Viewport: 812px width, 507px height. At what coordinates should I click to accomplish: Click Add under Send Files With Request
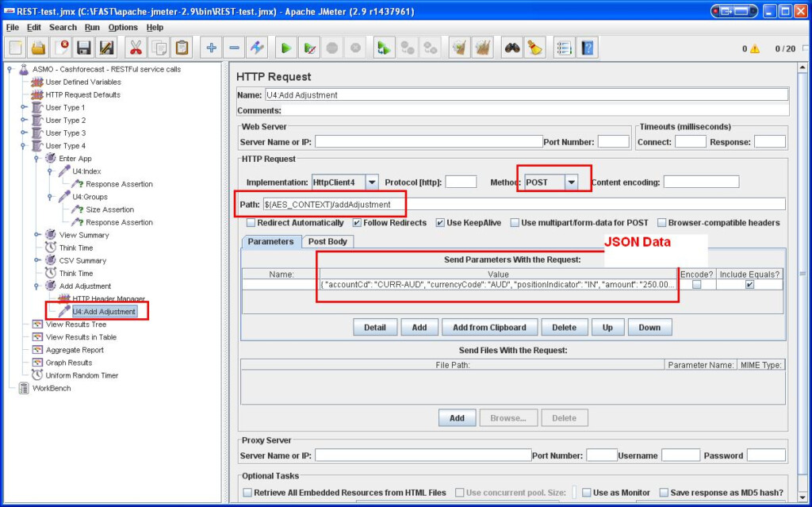pos(457,418)
